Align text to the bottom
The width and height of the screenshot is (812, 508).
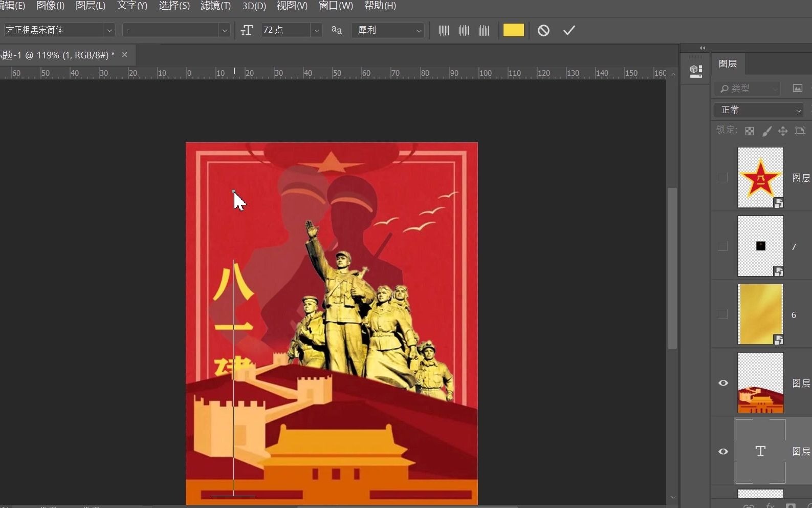coord(484,31)
